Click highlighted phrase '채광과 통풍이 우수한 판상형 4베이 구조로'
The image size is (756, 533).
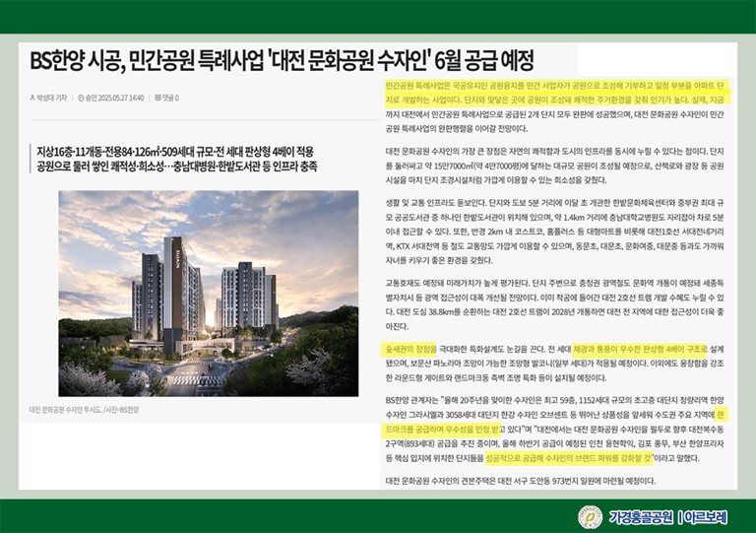[640, 349]
